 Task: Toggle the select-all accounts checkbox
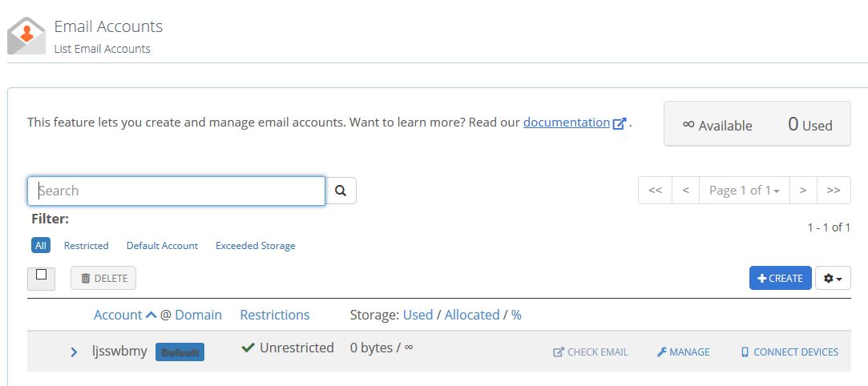(x=42, y=275)
